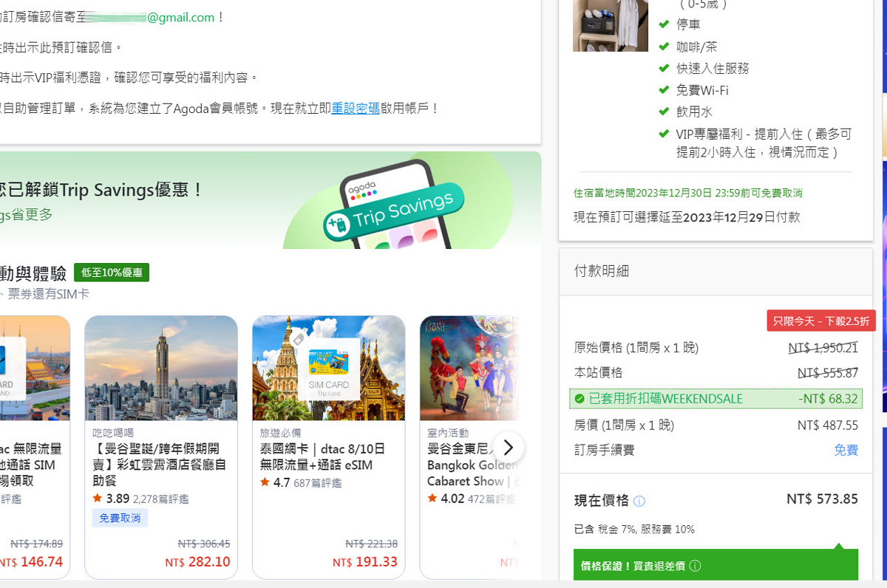The width and height of the screenshot is (887, 588).
Task: Click the hotel room photo thumbnail
Action: click(611, 26)
